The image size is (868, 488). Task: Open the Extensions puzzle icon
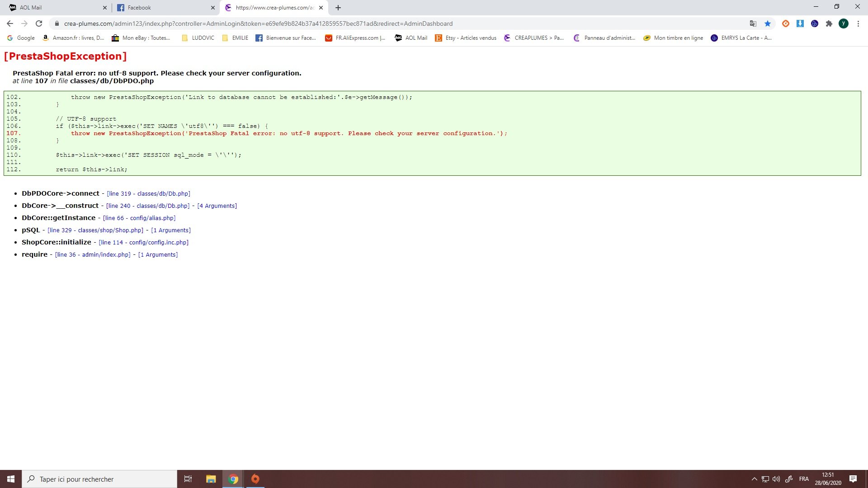829,23
